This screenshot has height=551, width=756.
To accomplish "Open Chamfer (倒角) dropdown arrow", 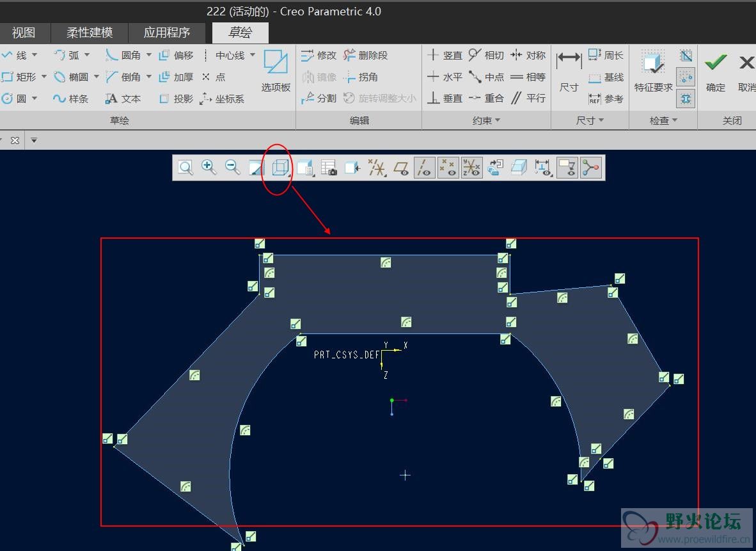I will coord(149,77).
